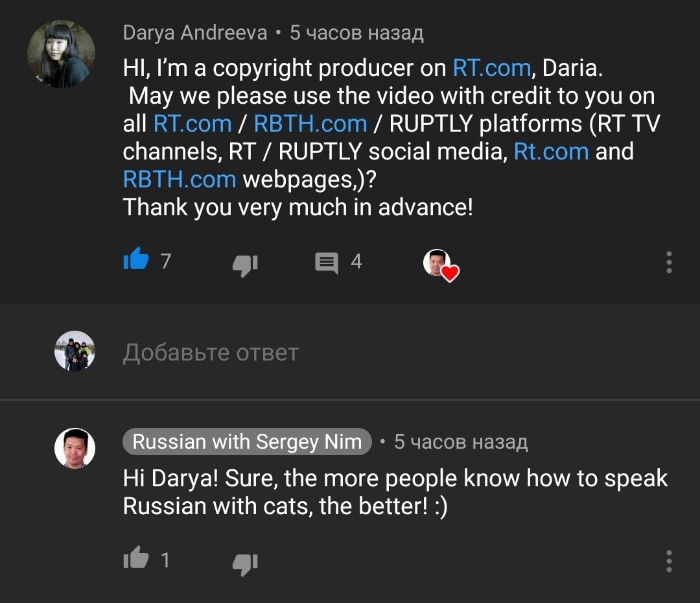Dislike Darya Andreeva's comment

coord(245,264)
